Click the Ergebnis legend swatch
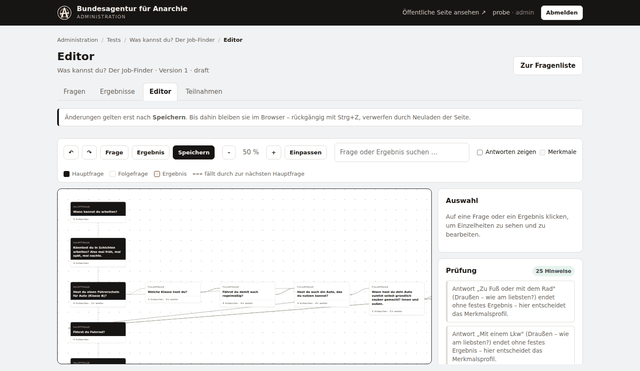This screenshot has height=371, width=640. (157, 174)
